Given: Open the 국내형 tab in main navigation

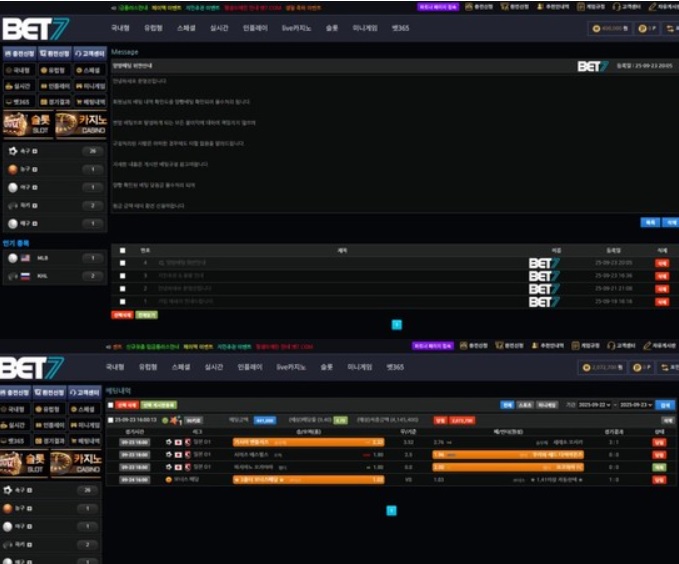Looking at the screenshot, I should pos(119,29).
